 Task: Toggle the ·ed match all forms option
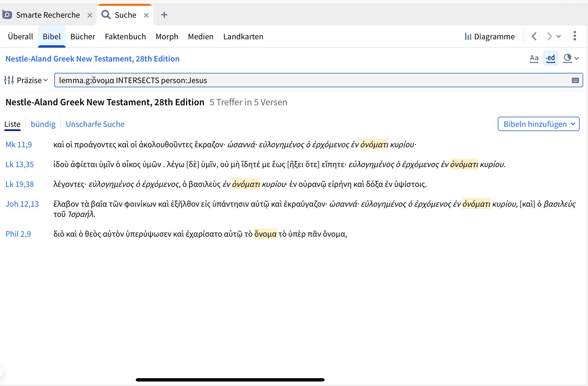click(x=551, y=58)
